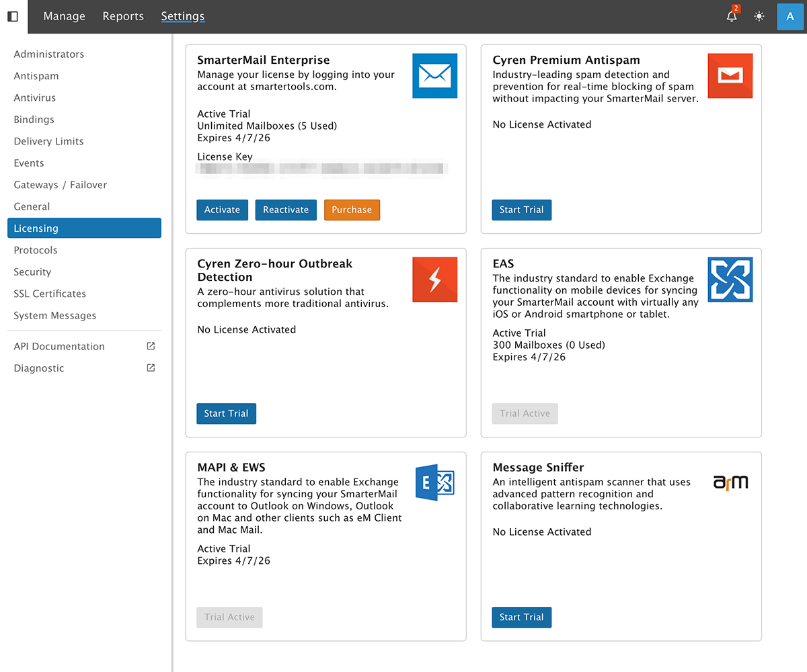Open Security settings
Viewport: 807px width, 672px height.
coord(32,271)
